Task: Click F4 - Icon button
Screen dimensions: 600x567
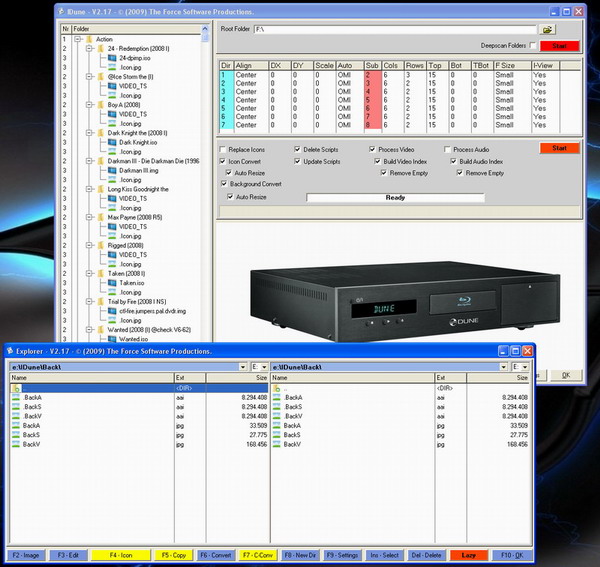Action: point(121,555)
